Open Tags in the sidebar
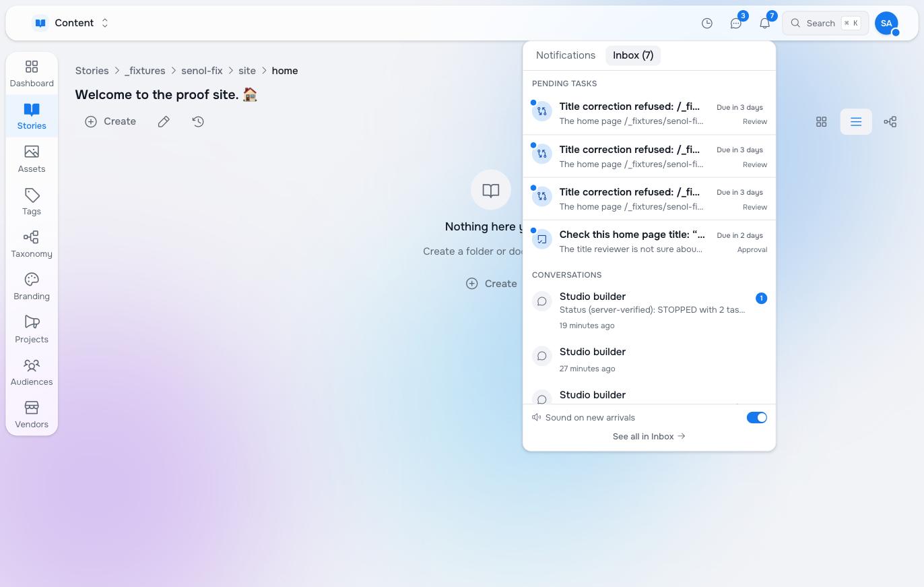 click(x=32, y=202)
